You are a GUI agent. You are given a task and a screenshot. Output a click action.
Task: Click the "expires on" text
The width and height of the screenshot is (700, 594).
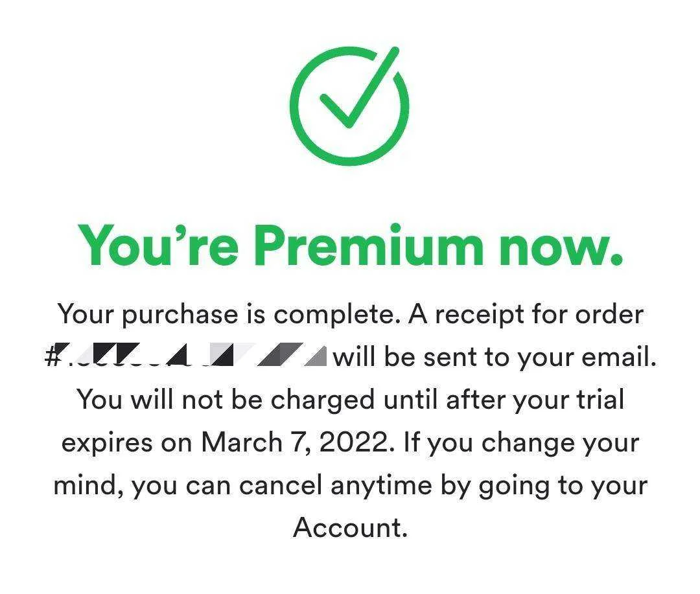click(x=127, y=443)
